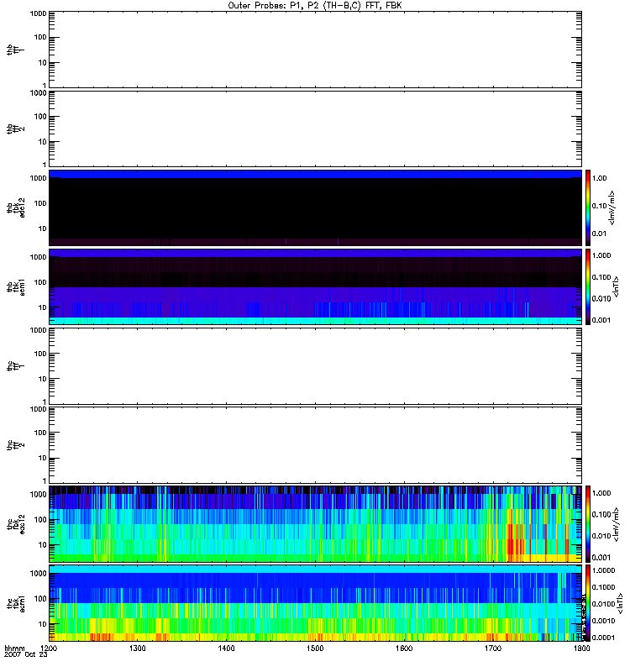Click the 'thb fbk edc12' y-axis label
Screen dimensions: 630x672
(15, 207)
